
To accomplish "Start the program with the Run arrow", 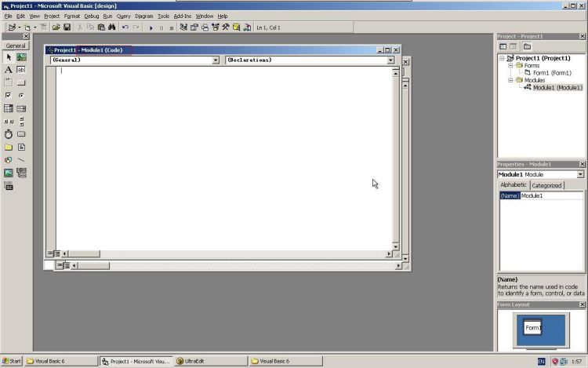I will coord(151,27).
